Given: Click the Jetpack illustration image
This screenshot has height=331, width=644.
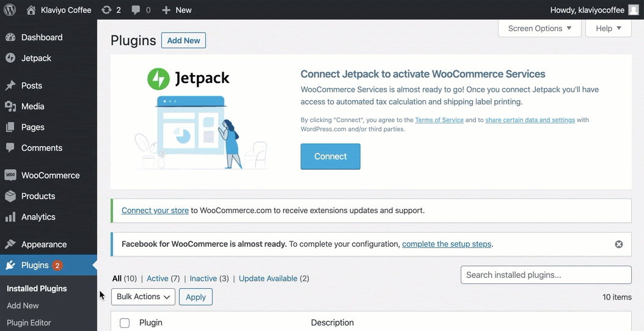Looking at the screenshot, I should coord(201,131).
